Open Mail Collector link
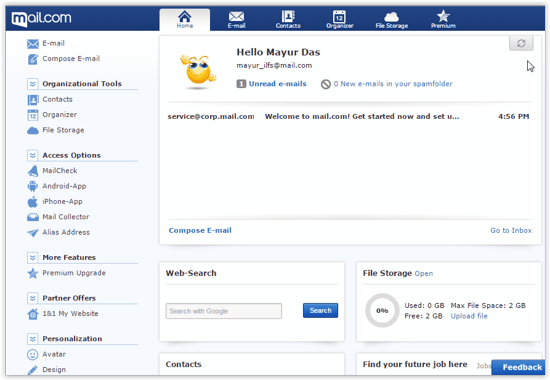 pyautogui.click(x=66, y=217)
